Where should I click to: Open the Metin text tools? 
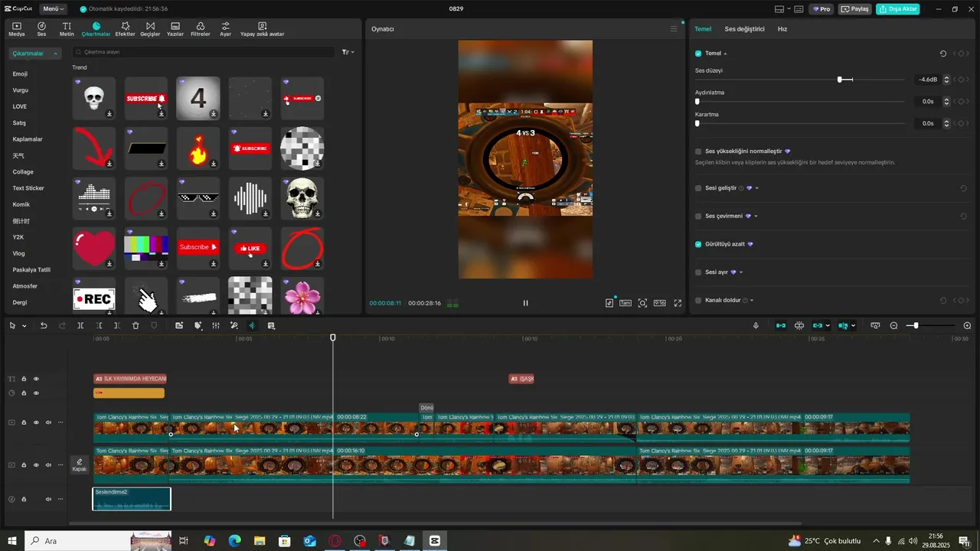click(x=67, y=29)
